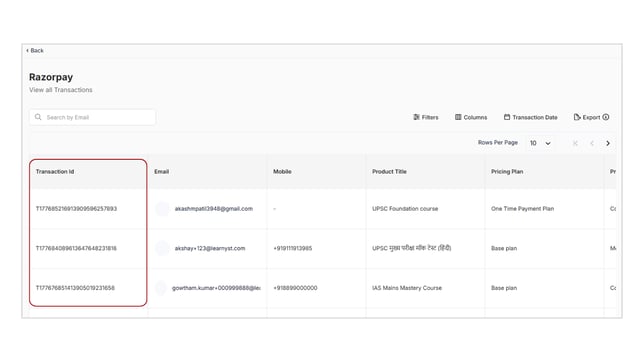
Task: Open the Rows Per Page dropdown
Action: coord(540,143)
